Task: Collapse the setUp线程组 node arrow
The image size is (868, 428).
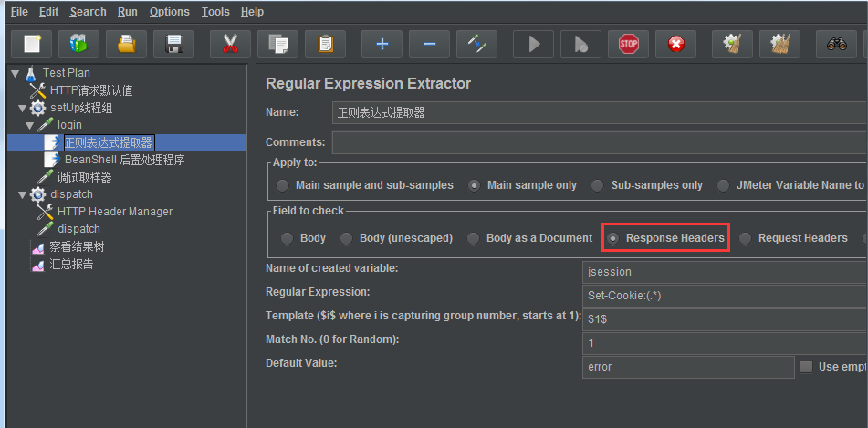Action: click(x=22, y=108)
